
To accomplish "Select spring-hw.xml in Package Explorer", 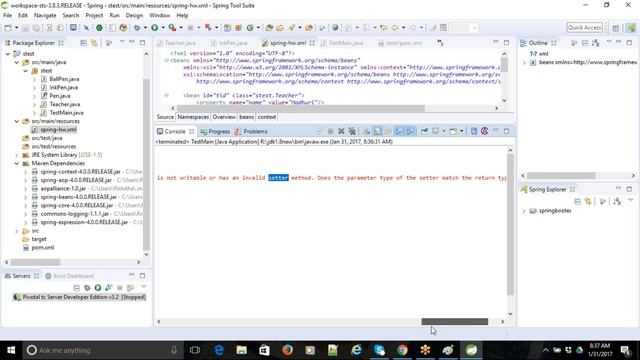I will click(x=58, y=130).
